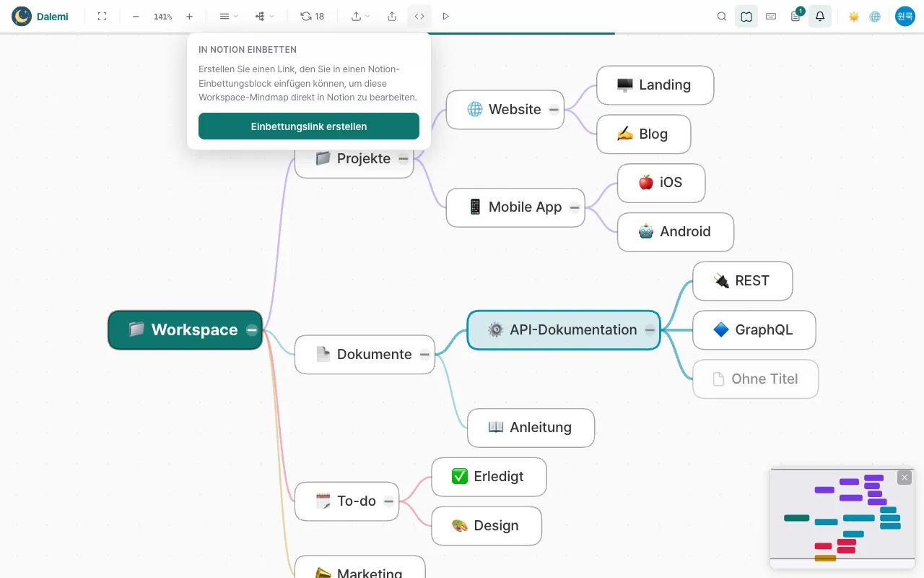Collapse the Workspace root node

pyautogui.click(x=252, y=329)
